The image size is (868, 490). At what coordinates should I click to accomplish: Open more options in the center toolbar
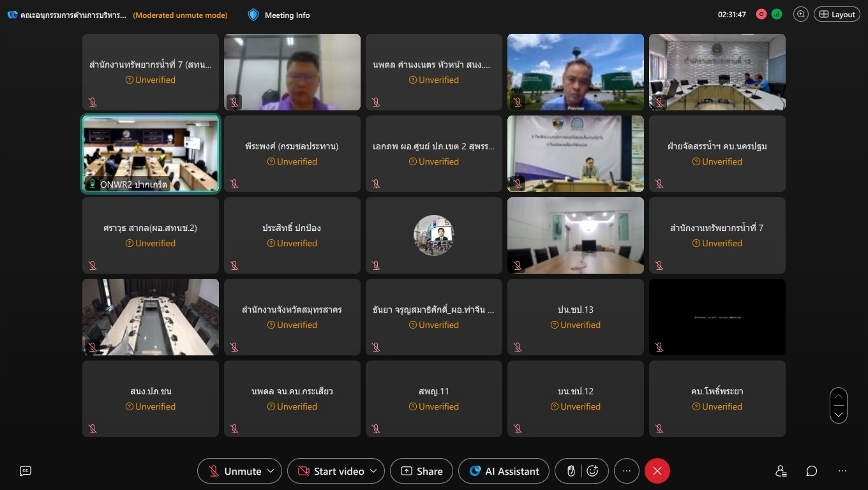pyautogui.click(x=627, y=471)
